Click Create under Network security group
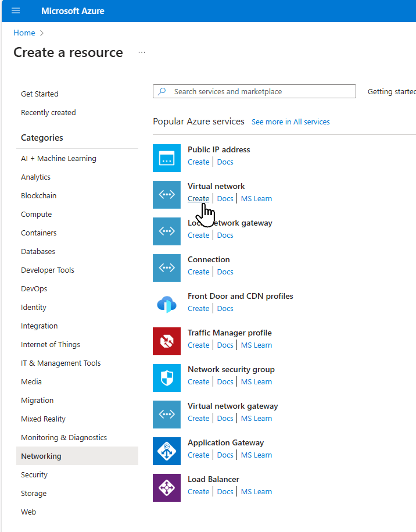The width and height of the screenshot is (416, 532). [198, 382]
